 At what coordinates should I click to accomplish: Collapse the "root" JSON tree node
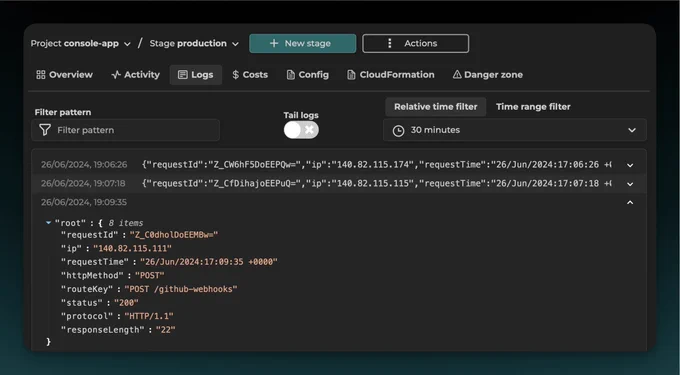coord(48,223)
